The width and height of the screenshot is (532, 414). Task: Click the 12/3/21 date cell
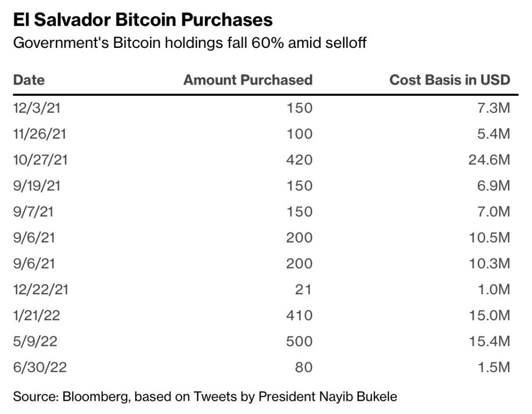(x=37, y=108)
